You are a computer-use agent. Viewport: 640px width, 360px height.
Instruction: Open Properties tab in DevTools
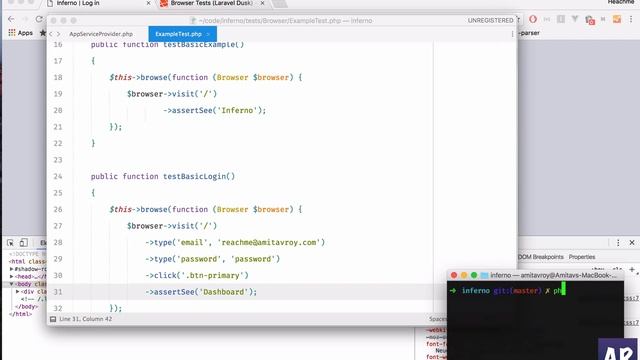[x=582, y=257]
